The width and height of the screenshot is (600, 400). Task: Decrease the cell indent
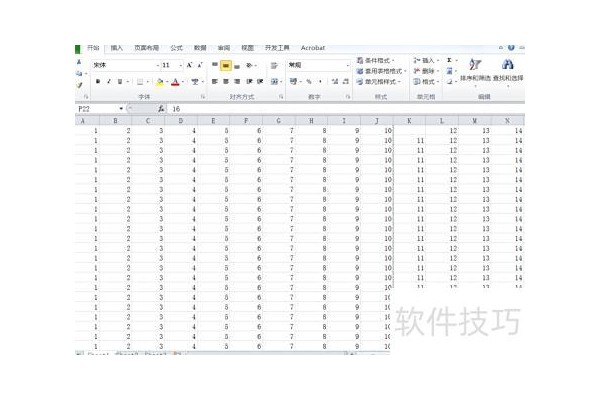pyautogui.click(x=249, y=82)
